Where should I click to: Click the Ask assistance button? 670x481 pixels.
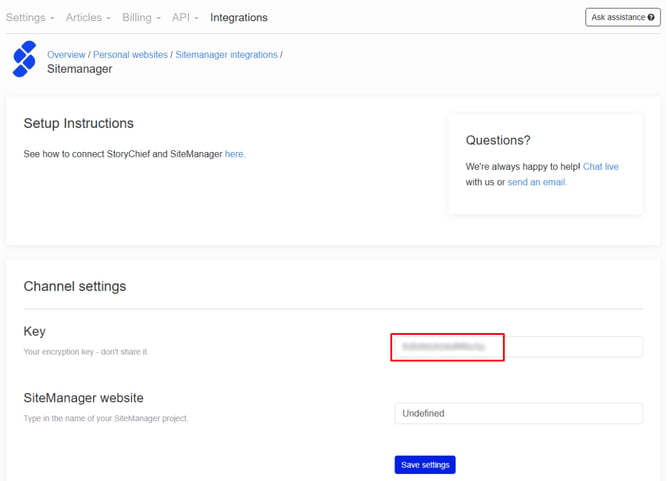pos(623,17)
